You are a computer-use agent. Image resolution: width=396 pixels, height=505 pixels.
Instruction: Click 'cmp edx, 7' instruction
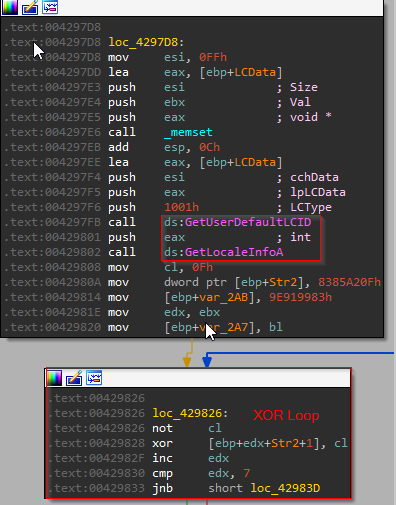coord(201,473)
